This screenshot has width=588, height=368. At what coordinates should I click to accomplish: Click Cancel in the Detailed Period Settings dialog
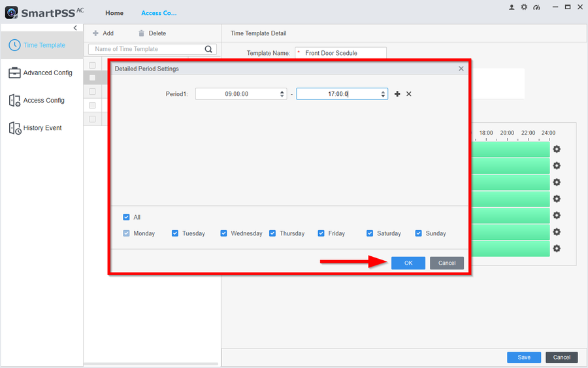point(447,263)
